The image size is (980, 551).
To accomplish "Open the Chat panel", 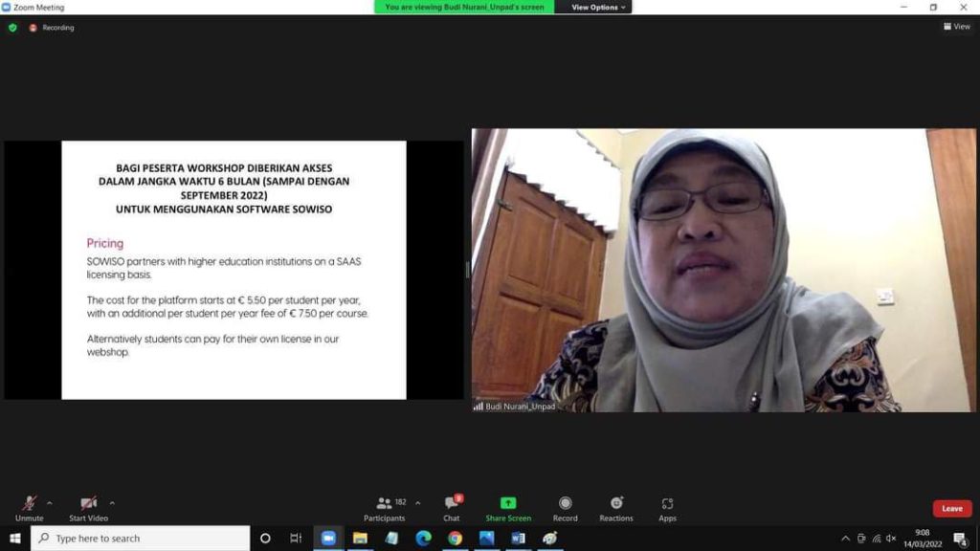I will click(452, 509).
